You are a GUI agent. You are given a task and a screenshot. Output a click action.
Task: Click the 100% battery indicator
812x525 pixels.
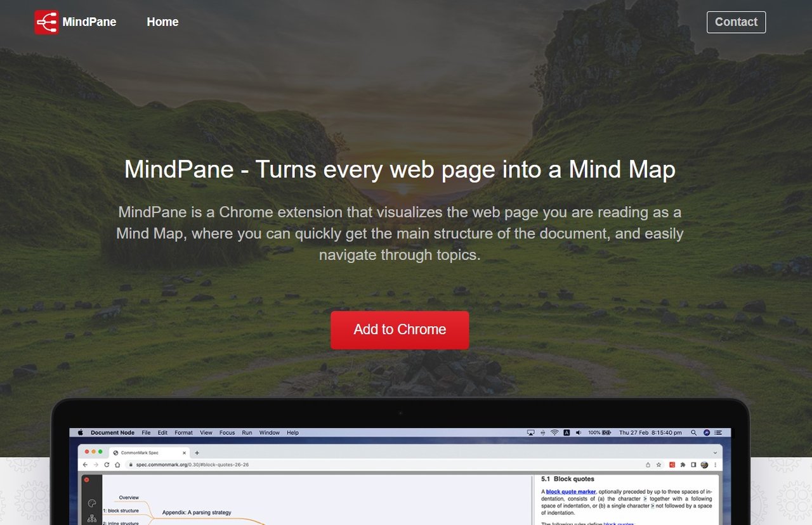coord(599,432)
